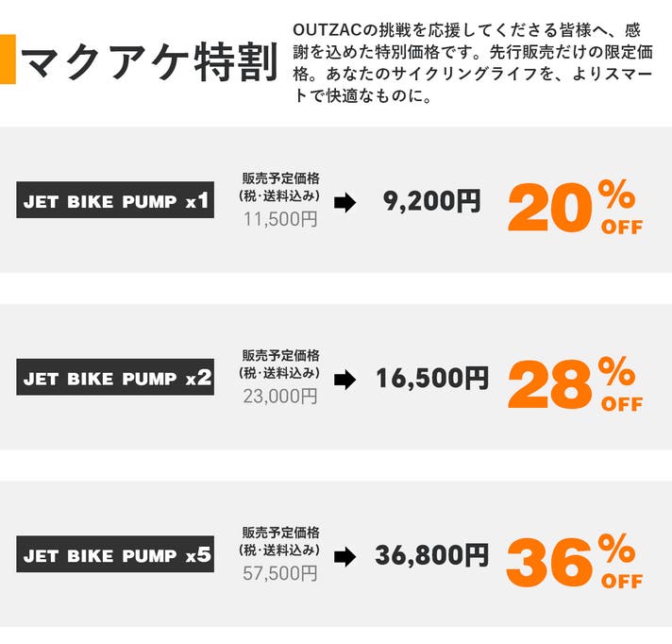Click the grey 23,000円 original price
The width and height of the screenshot is (672, 644).
280,398
